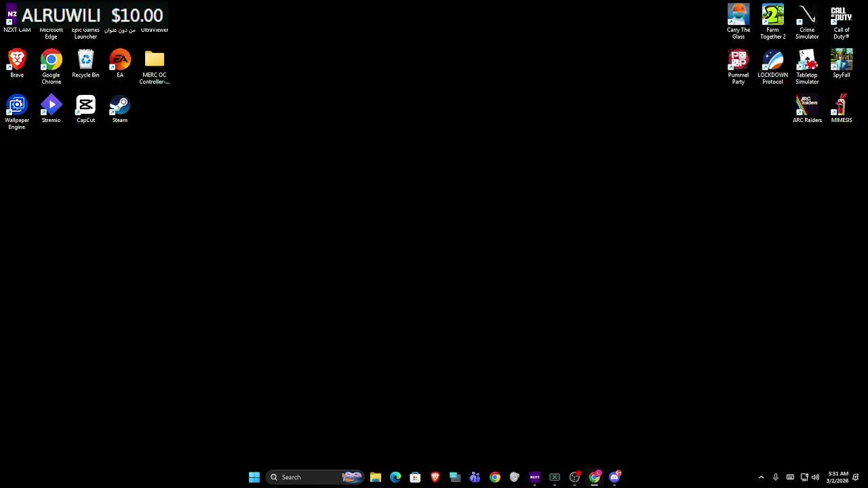
Task: Open the notification bell icon
Action: [x=856, y=477]
